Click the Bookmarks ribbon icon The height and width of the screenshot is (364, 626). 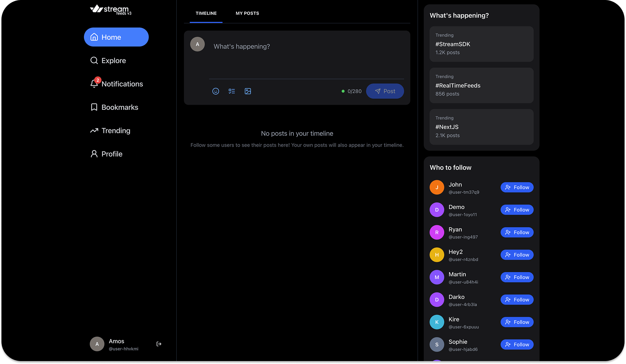point(94,107)
